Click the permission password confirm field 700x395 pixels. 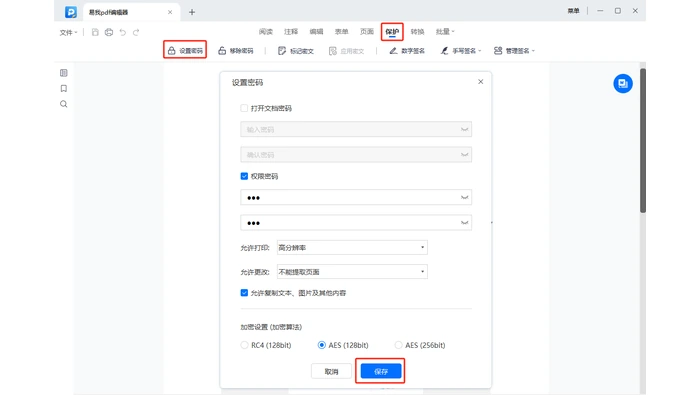[x=356, y=222]
